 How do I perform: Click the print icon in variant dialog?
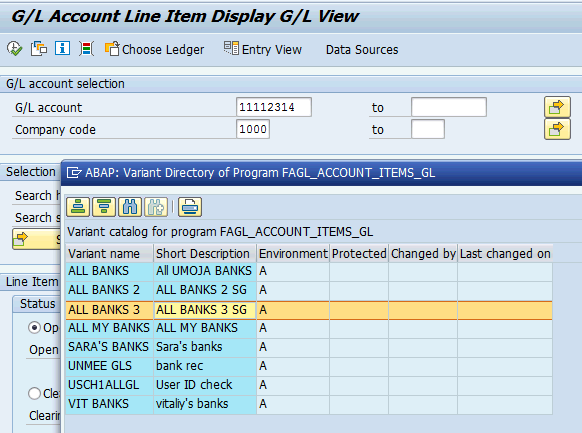pyautogui.click(x=190, y=207)
